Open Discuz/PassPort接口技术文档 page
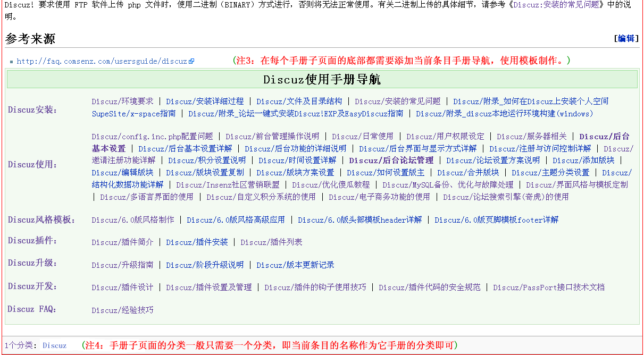Screen dimensions: 644x355 (549, 287)
